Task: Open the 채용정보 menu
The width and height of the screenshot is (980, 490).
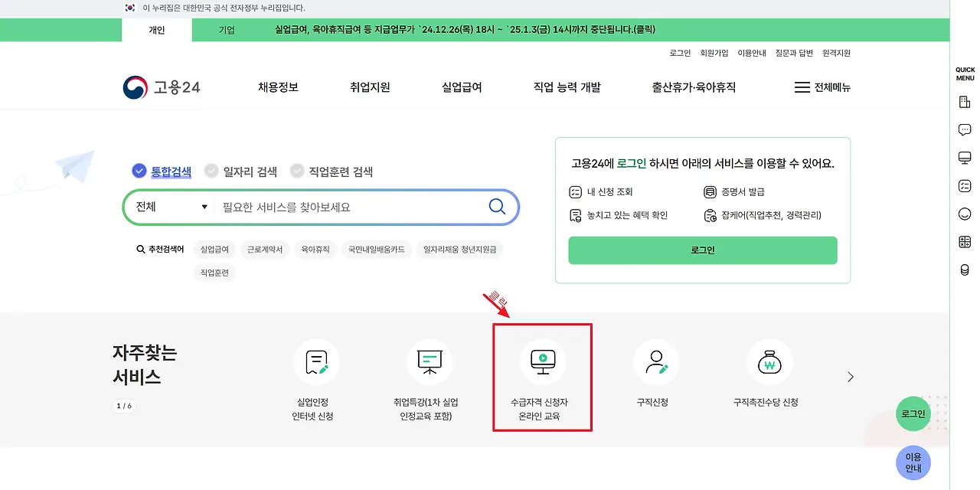Action: click(x=278, y=87)
